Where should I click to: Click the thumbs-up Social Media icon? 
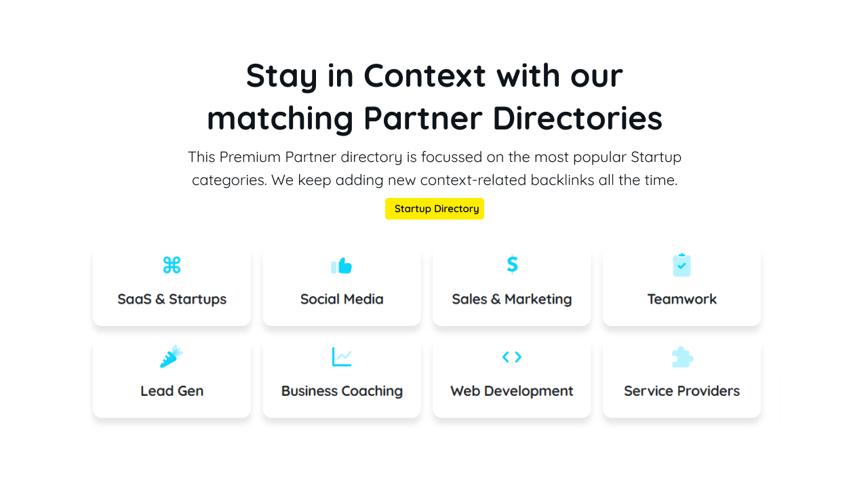[342, 266]
